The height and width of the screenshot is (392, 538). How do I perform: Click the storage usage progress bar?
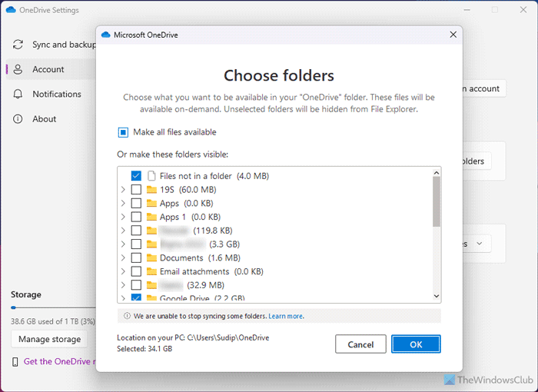(49, 307)
